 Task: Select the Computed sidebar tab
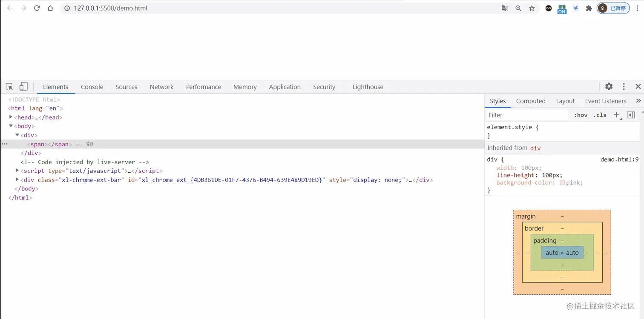tap(531, 101)
